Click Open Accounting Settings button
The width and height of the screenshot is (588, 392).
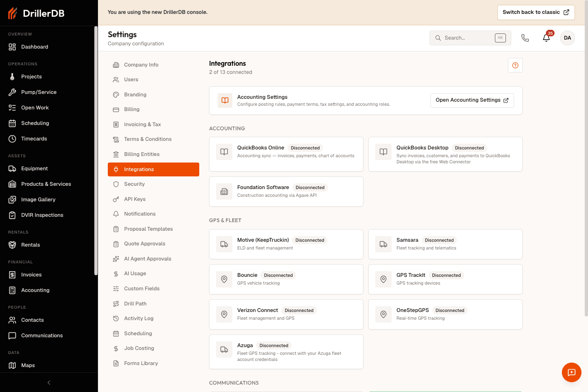pyautogui.click(x=472, y=100)
